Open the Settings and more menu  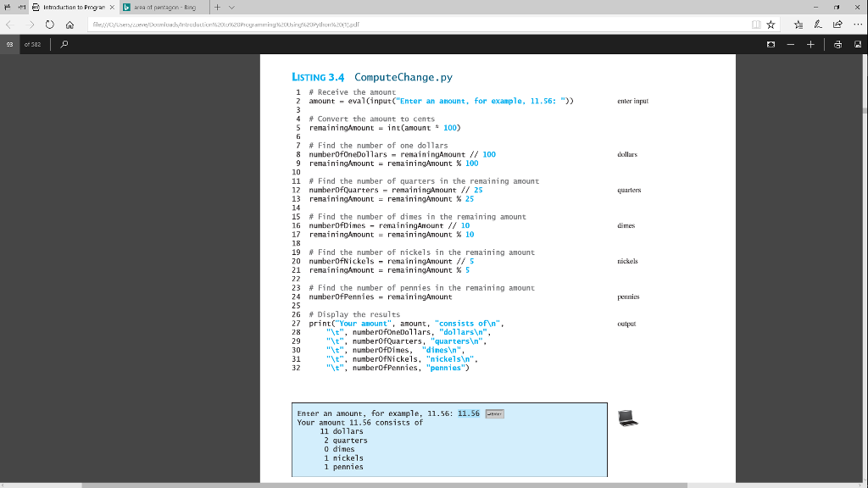pyautogui.click(x=858, y=24)
